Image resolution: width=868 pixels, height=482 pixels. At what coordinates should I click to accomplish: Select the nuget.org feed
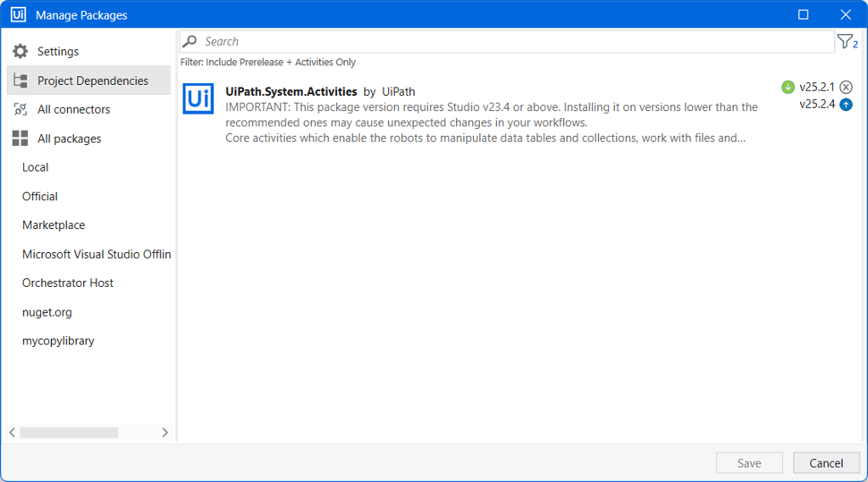coord(47,312)
